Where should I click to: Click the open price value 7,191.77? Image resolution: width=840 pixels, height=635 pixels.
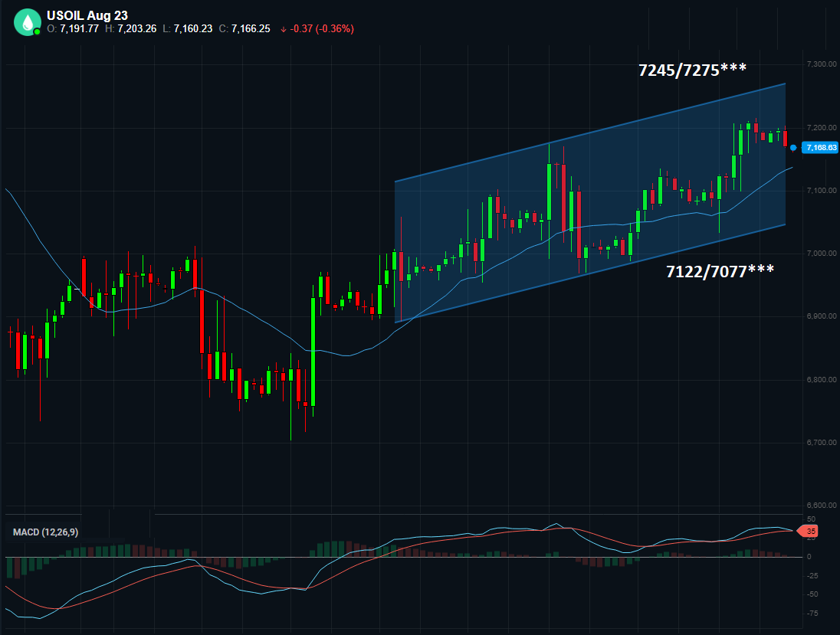pos(79,29)
